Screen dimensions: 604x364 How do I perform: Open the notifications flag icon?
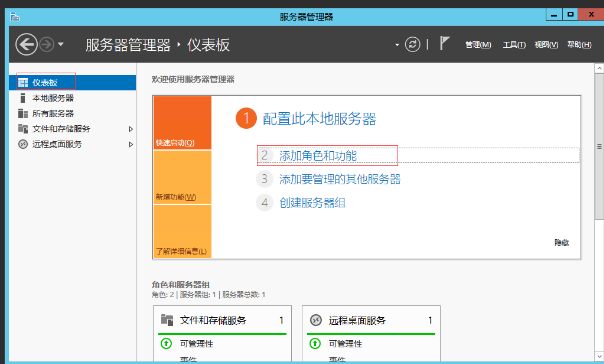point(445,43)
